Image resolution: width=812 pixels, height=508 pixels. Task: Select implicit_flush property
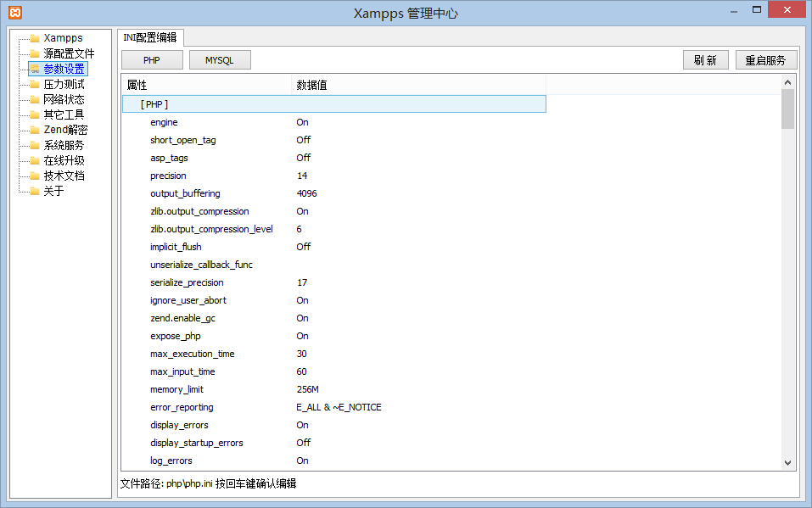click(176, 247)
